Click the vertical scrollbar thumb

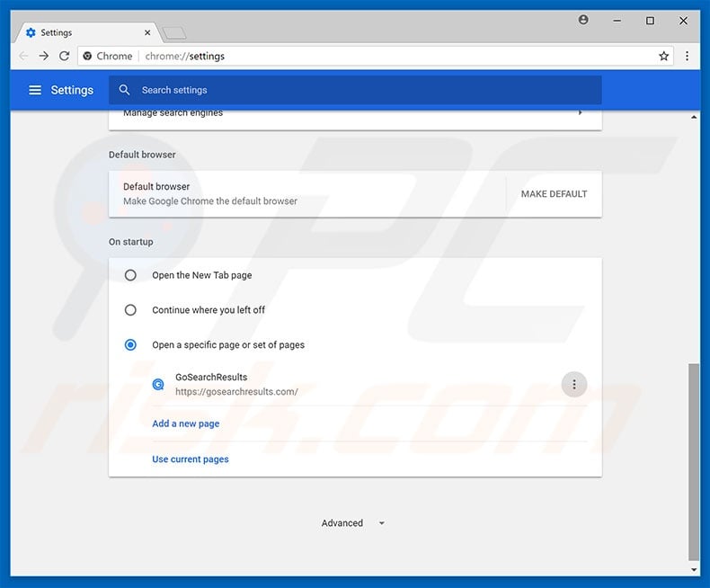click(694, 461)
